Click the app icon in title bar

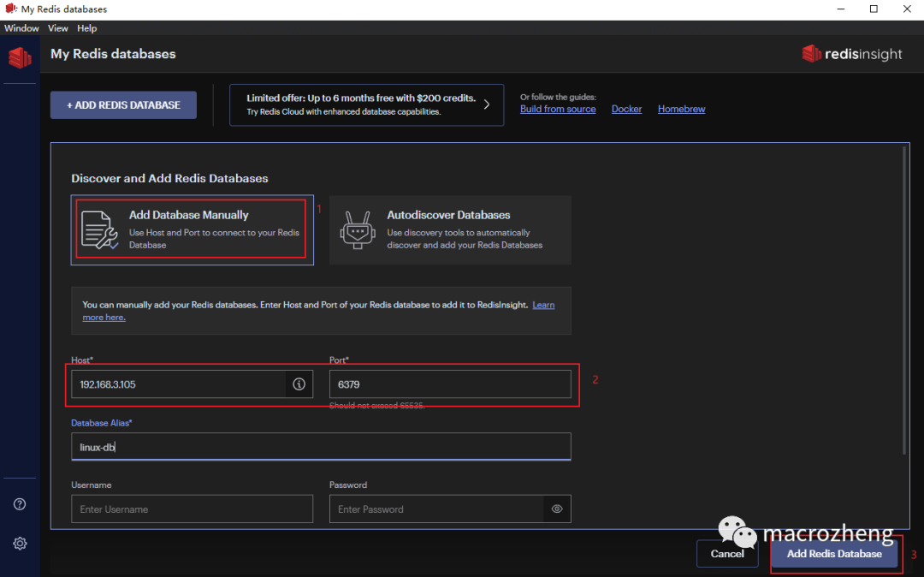coord(10,9)
